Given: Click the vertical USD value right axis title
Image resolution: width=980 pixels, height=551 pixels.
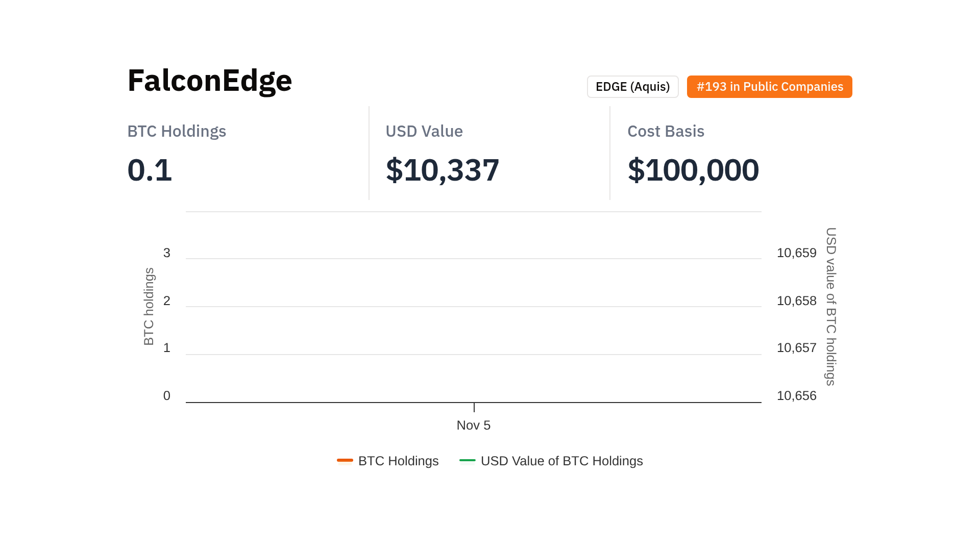Looking at the screenshot, I should point(831,306).
